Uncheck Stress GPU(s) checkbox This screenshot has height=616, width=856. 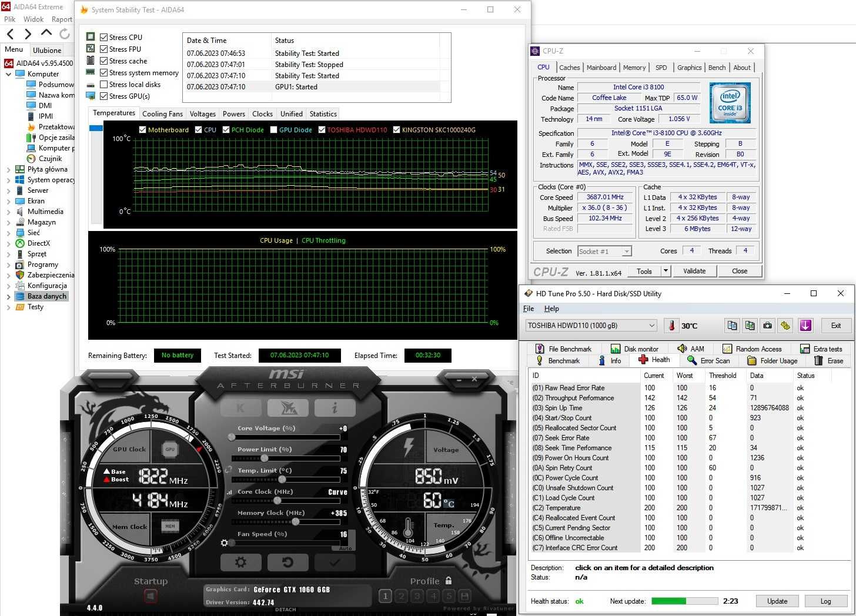(103, 96)
